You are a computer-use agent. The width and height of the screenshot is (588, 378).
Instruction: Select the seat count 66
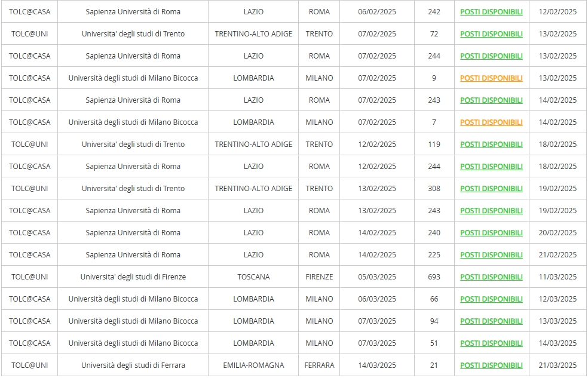coord(434,299)
